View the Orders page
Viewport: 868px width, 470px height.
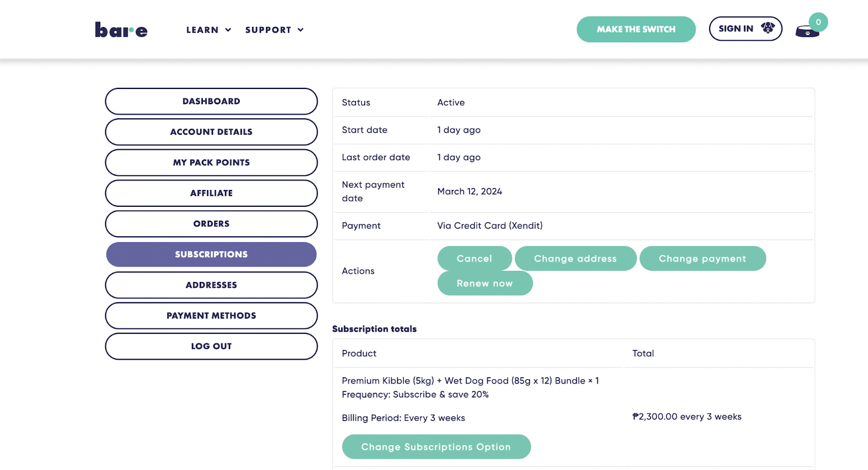coord(211,224)
